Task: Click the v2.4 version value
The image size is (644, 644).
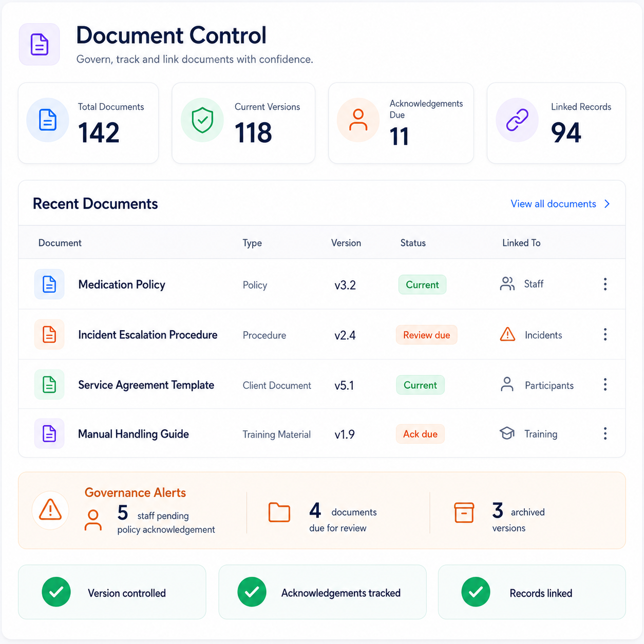Action: point(345,335)
